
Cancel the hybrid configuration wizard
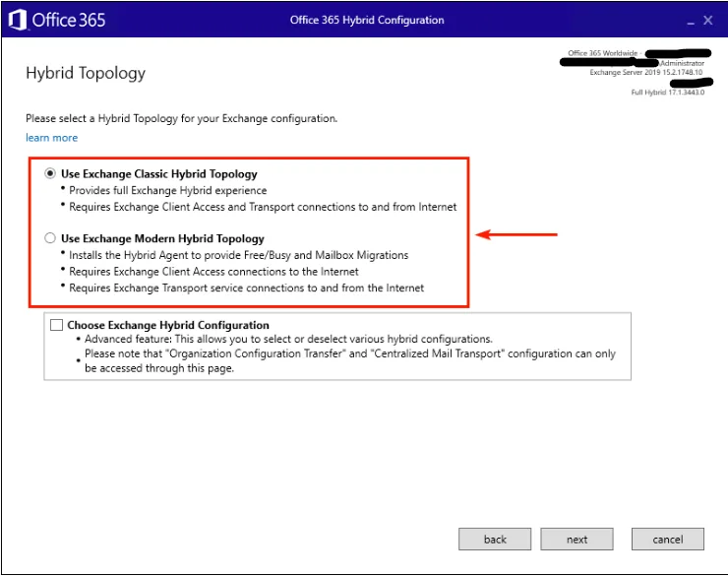point(667,539)
